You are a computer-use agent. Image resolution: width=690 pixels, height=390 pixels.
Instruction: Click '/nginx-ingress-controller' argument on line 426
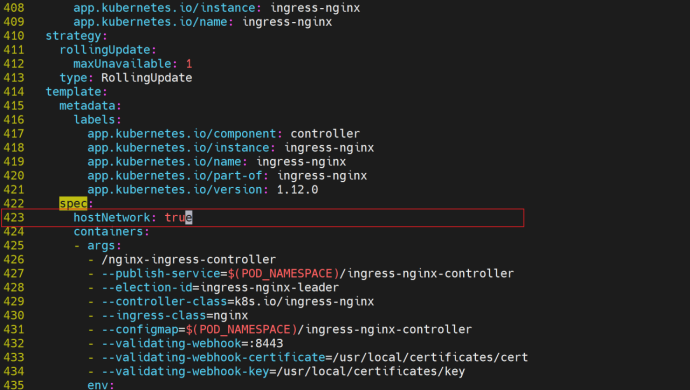coord(188,259)
